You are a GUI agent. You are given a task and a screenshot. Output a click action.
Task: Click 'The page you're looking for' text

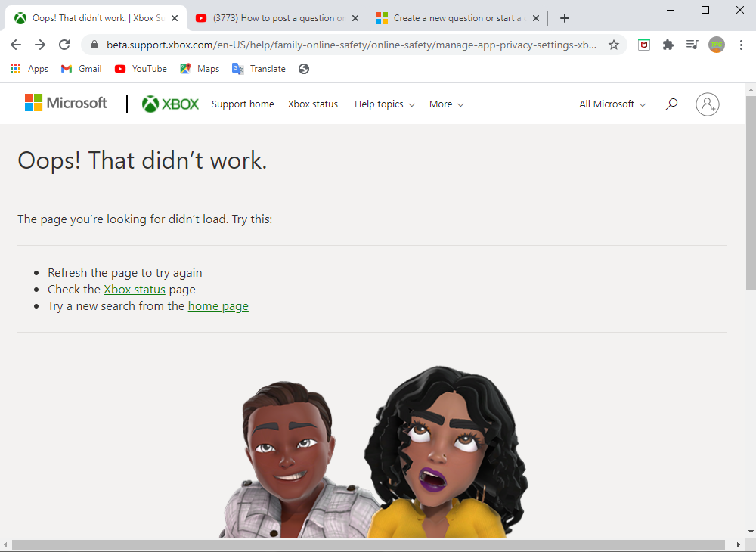[144, 219]
